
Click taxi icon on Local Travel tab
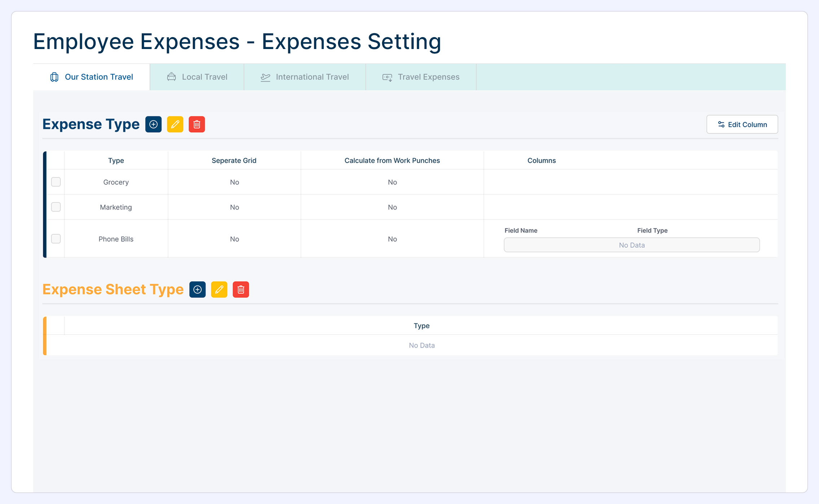click(x=171, y=77)
